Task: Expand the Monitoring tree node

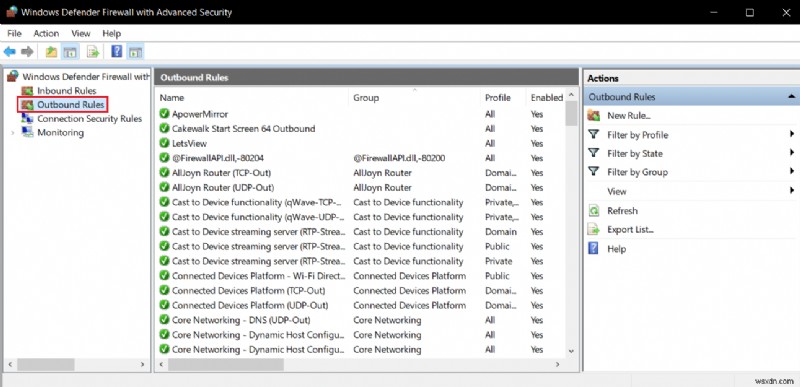Action: (13, 133)
